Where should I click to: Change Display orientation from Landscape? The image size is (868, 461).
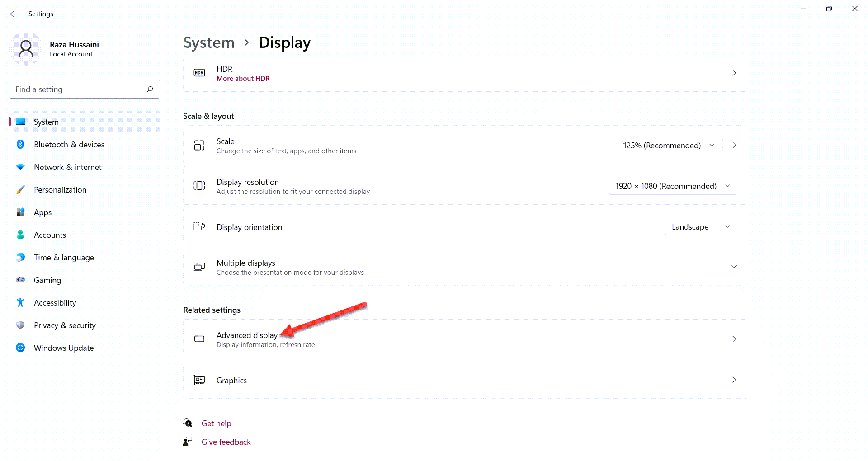(x=701, y=227)
